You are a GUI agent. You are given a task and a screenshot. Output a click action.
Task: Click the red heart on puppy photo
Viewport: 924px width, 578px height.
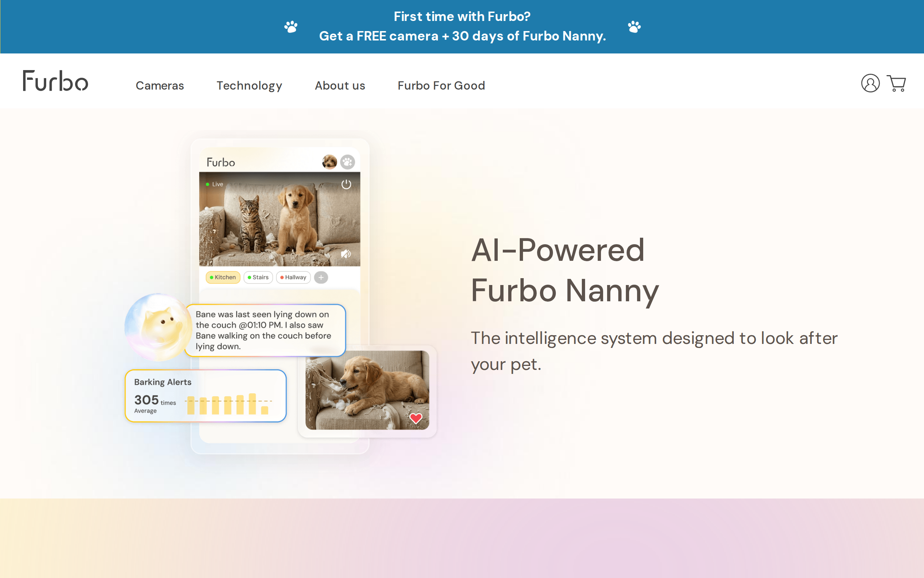(416, 418)
